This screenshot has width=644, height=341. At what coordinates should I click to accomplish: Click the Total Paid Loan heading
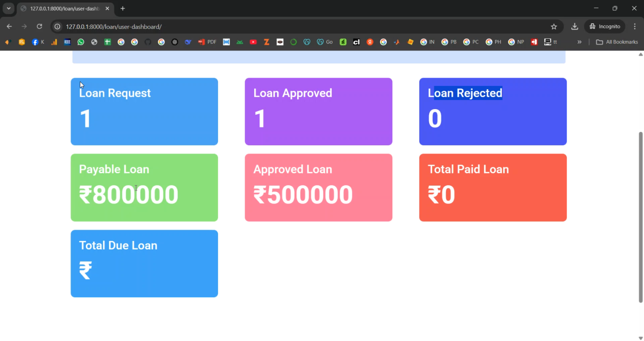click(468, 169)
